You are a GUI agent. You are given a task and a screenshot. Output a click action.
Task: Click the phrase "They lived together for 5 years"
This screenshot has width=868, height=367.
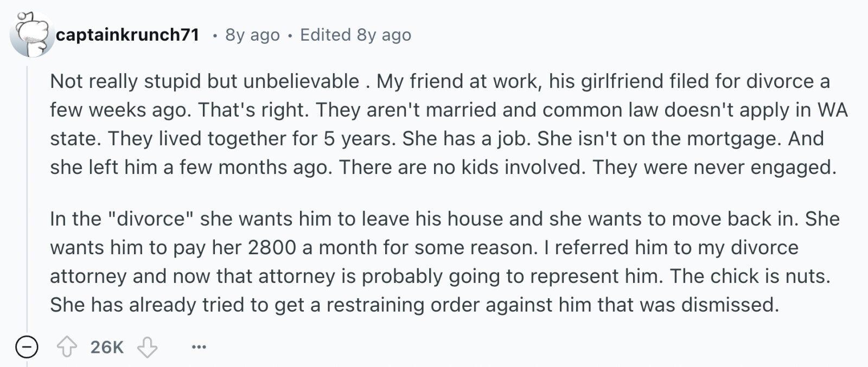coord(251,139)
